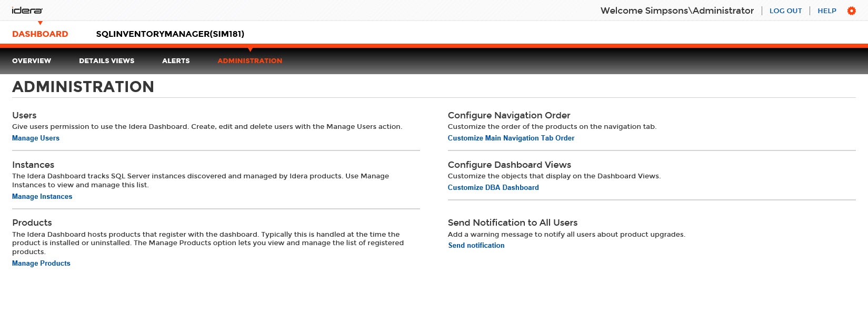
Task: Click Customize DBA Dashboard link
Action: 493,188
